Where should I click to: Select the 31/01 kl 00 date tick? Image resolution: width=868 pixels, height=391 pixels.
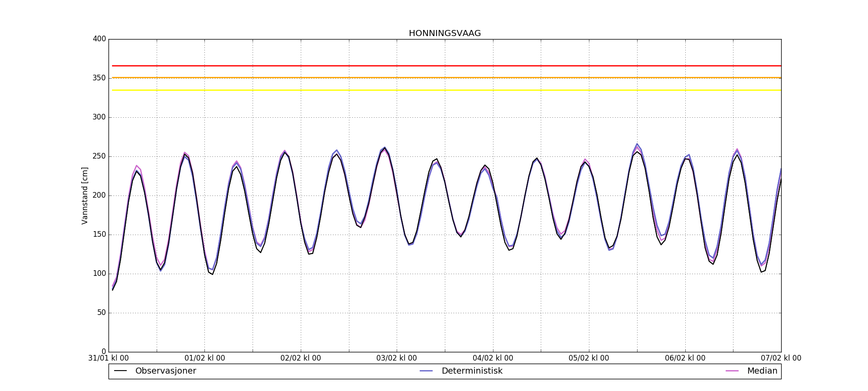pos(108,358)
